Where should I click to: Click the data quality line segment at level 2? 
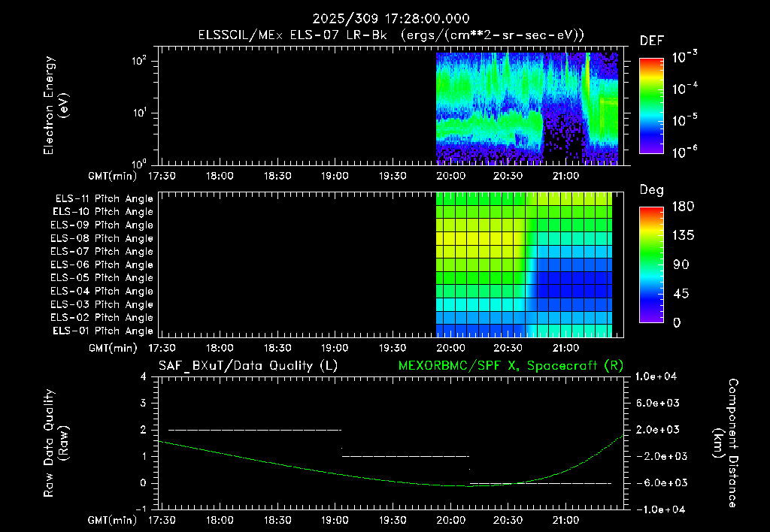point(255,430)
